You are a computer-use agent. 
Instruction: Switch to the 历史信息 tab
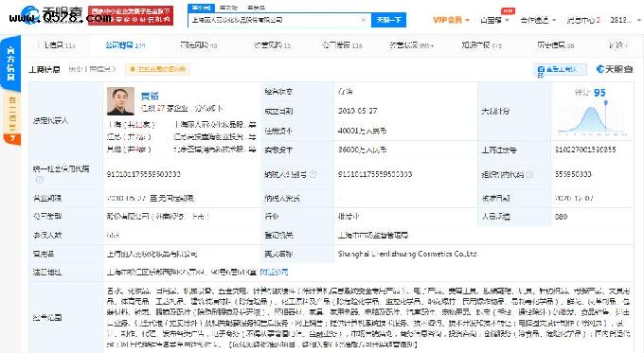[555, 45]
